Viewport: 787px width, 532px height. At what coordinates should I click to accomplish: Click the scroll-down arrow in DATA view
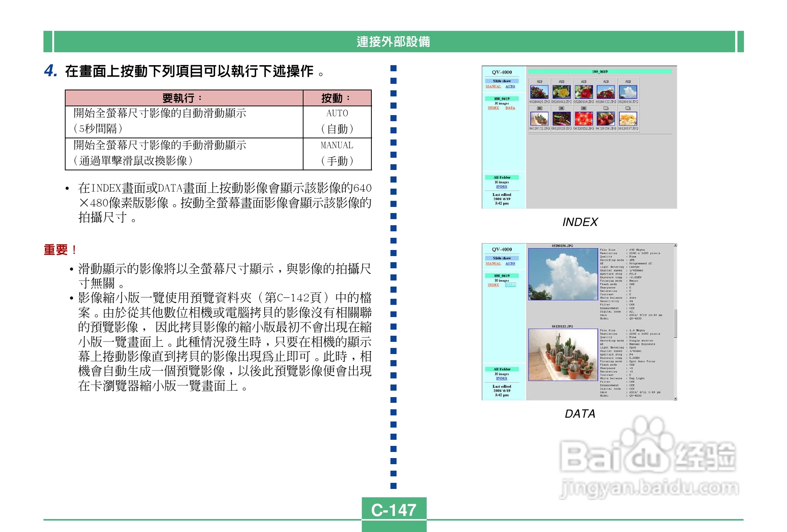pyautogui.click(x=675, y=399)
